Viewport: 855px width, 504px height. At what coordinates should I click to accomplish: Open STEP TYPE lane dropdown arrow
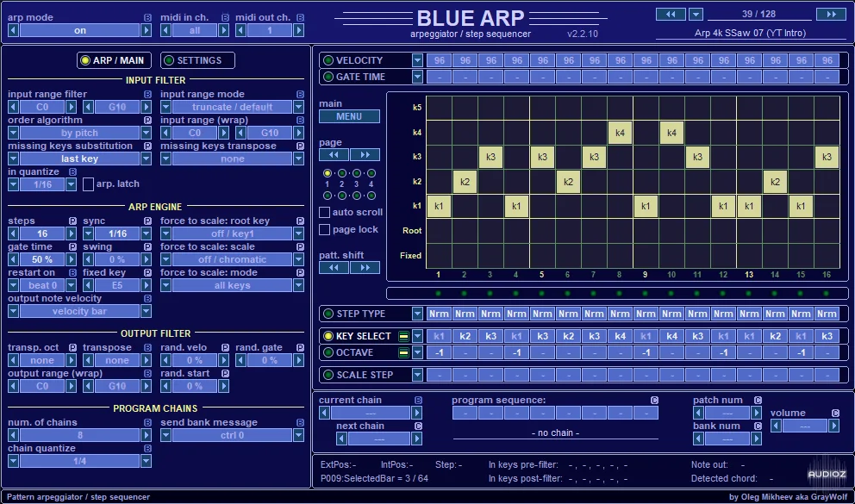[417, 314]
